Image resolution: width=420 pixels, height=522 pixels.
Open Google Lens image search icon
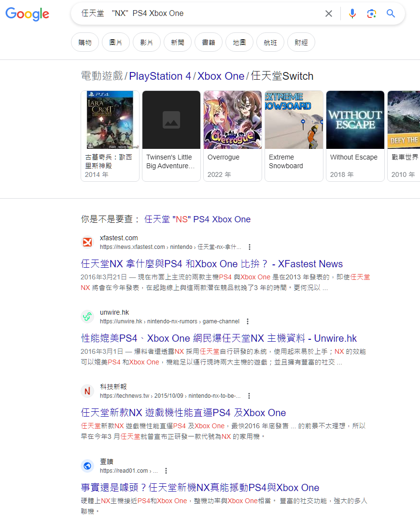pyautogui.click(x=371, y=14)
